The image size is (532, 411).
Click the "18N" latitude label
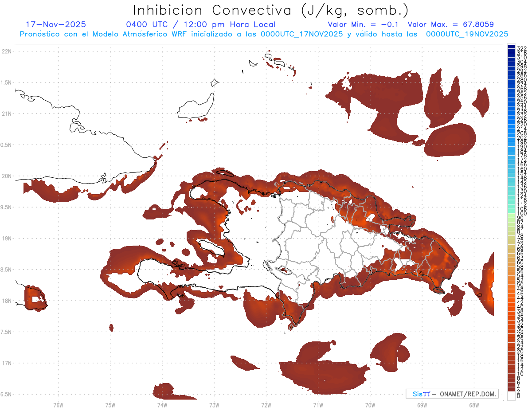[7, 301]
